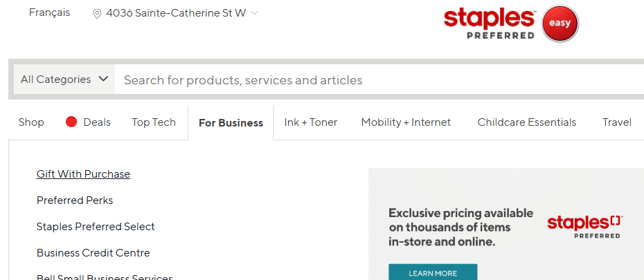Go to Business Credit Centre
This screenshot has height=280, width=644.
[93, 253]
